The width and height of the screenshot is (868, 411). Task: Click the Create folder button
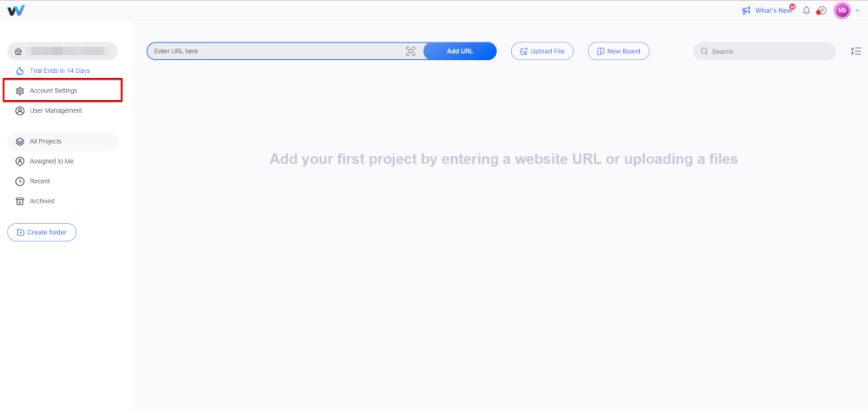(x=42, y=232)
